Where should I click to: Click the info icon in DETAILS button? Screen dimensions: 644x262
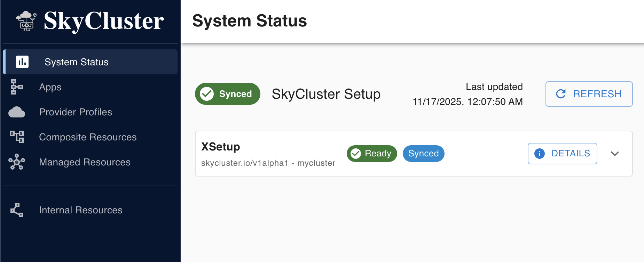(x=540, y=154)
